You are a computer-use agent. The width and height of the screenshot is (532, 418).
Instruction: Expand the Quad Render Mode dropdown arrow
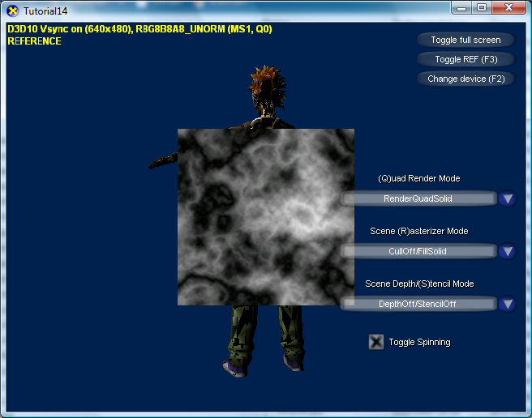pyautogui.click(x=508, y=198)
